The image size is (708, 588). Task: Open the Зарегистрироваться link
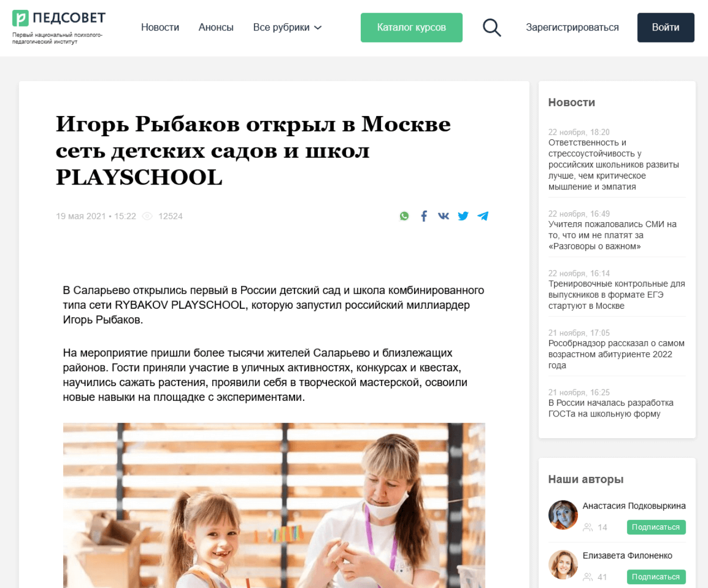click(x=572, y=27)
